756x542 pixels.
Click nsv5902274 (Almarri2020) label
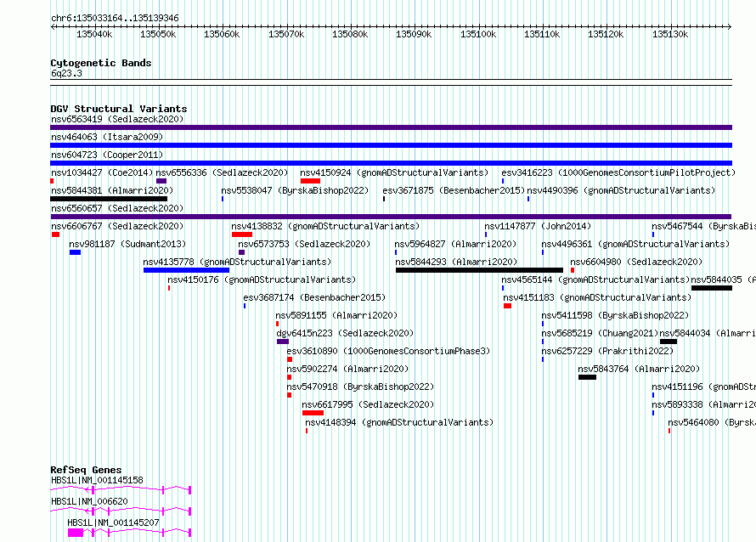(x=347, y=369)
